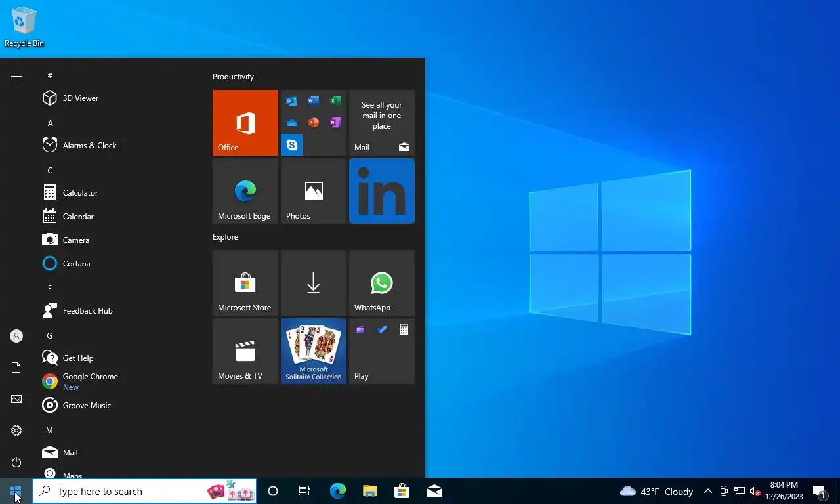Open Settings gear in the Start sidebar

tap(16, 430)
